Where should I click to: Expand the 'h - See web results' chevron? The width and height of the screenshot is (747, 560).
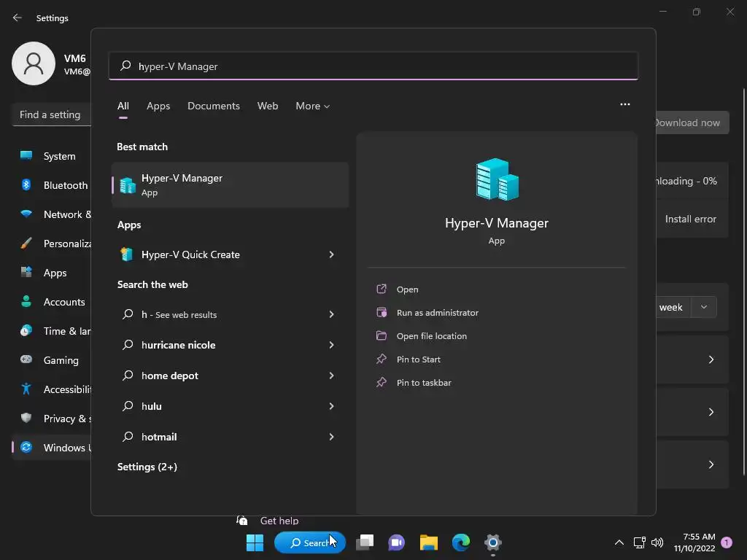pos(332,314)
